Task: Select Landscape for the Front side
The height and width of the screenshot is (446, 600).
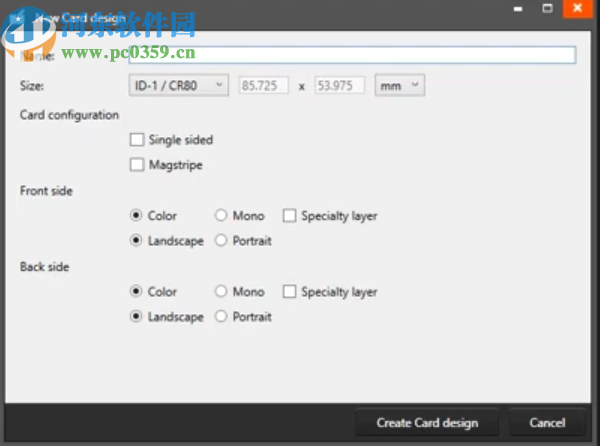Action: pyautogui.click(x=136, y=240)
